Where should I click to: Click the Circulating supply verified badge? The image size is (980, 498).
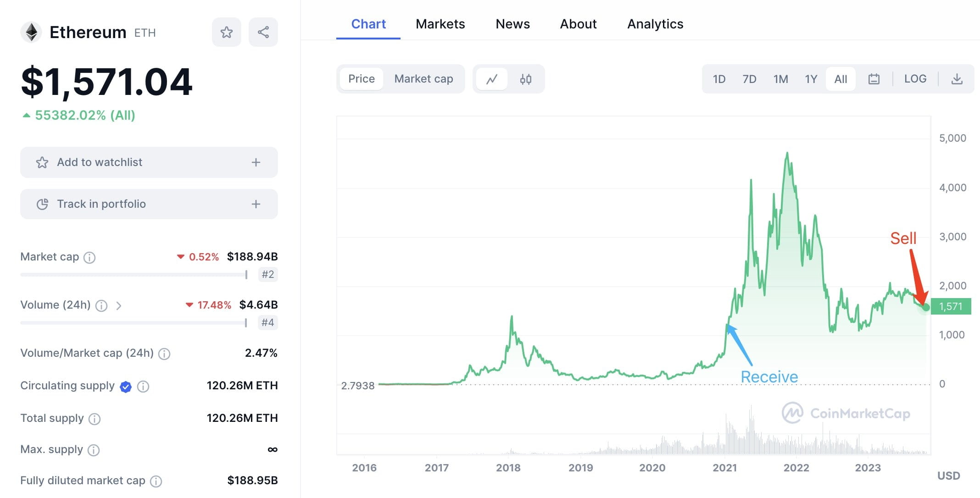coord(125,387)
